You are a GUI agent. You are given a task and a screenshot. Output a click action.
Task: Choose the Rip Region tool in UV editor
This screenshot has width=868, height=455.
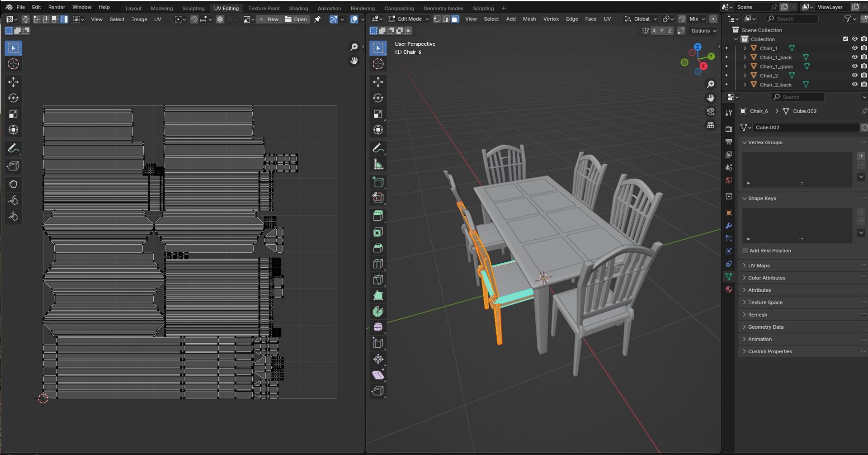pyautogui.click(x=13, y=166)
